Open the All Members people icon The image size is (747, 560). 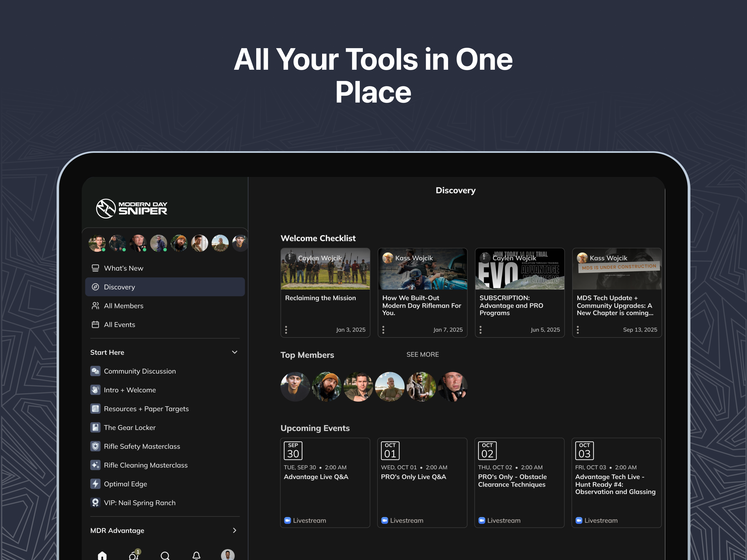(x=96, y=306)
